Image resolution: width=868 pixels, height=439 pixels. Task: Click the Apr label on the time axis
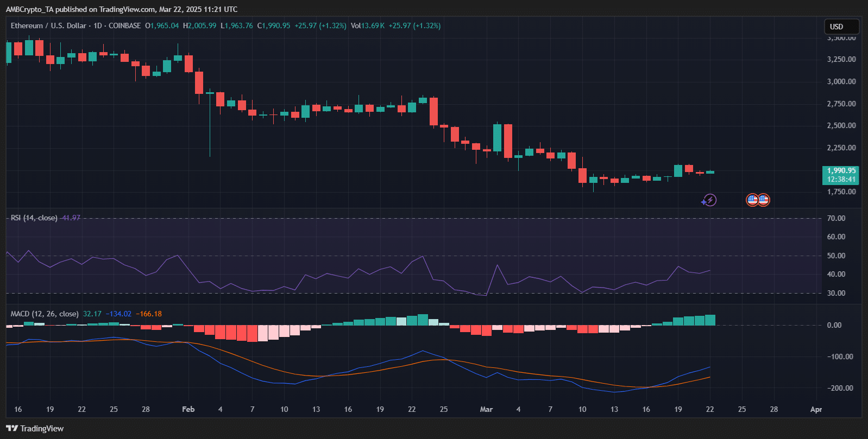point(816,409)
